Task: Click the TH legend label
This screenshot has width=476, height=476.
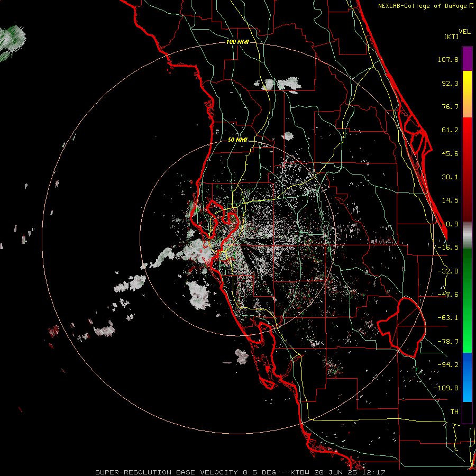Action: tap(454, 412)
